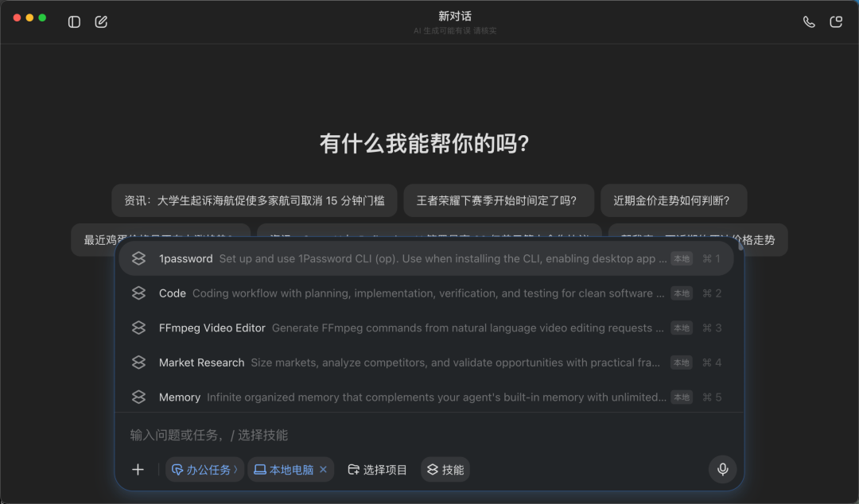Screen dimensions: 859x504
Task: Click the 本地 badge on 1password row
Action: coord(682,258)
